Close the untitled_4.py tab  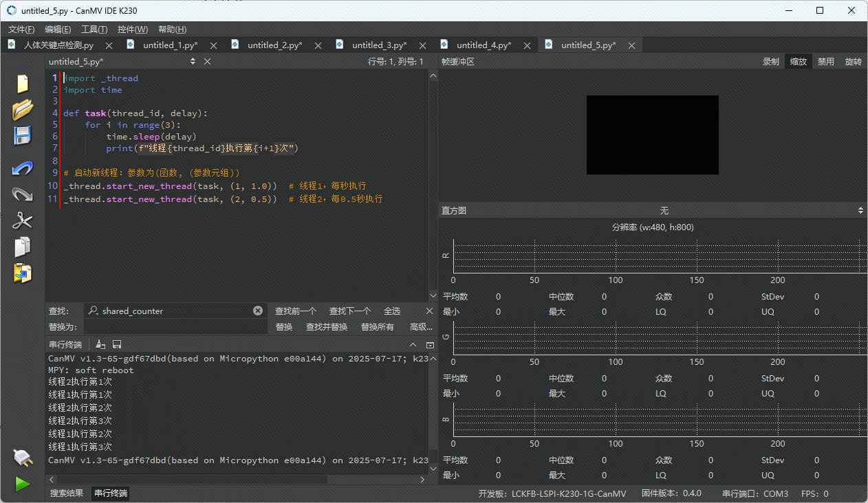(x=527, y=45)
